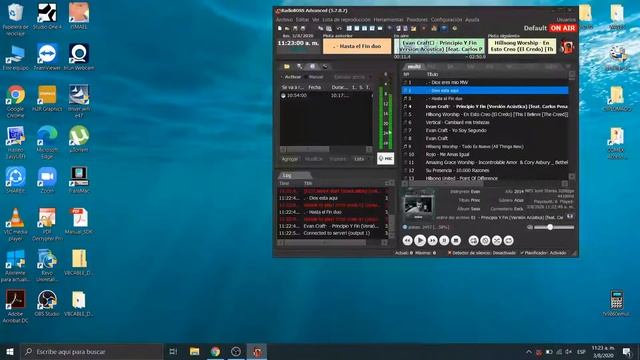Select scheduled event at 10:54:00
This screenshot has height=360, width=640.
(326, 95)
